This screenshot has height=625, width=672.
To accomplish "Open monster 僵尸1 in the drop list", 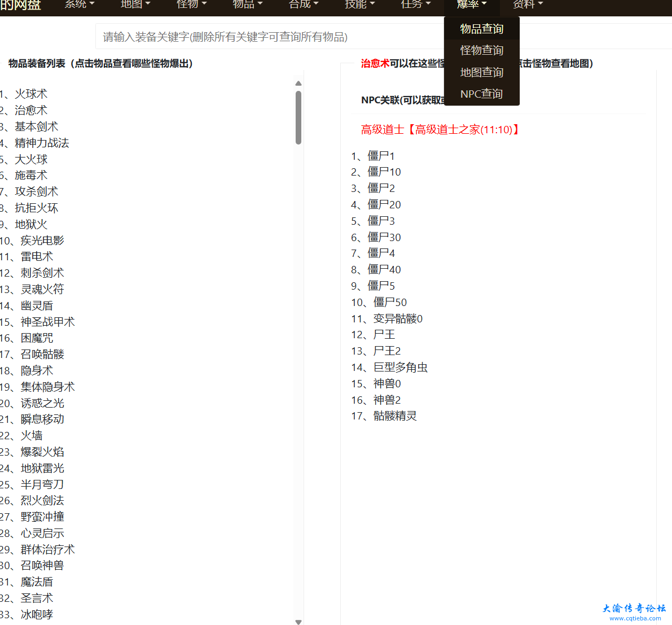I will click(x=381, y=156).
